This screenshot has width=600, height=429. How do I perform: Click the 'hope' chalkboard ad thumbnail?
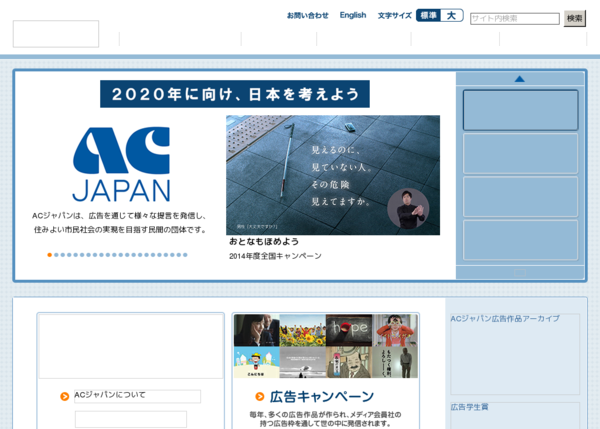click(349, 330)
